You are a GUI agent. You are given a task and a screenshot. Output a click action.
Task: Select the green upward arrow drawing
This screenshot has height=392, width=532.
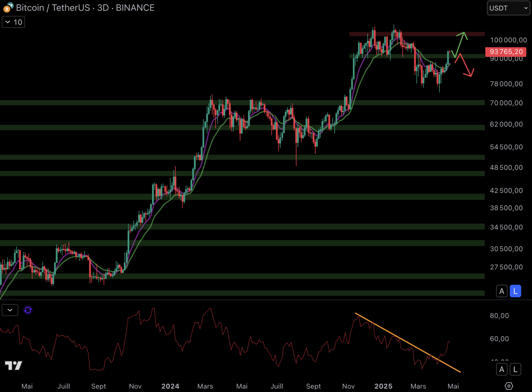pos(459,44)
